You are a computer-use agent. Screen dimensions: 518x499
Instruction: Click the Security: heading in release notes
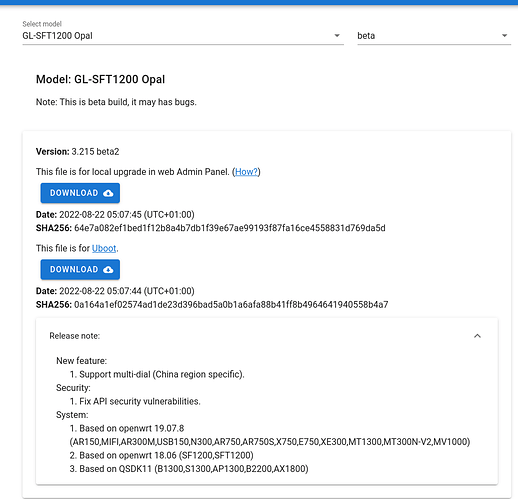pos(73,388)
